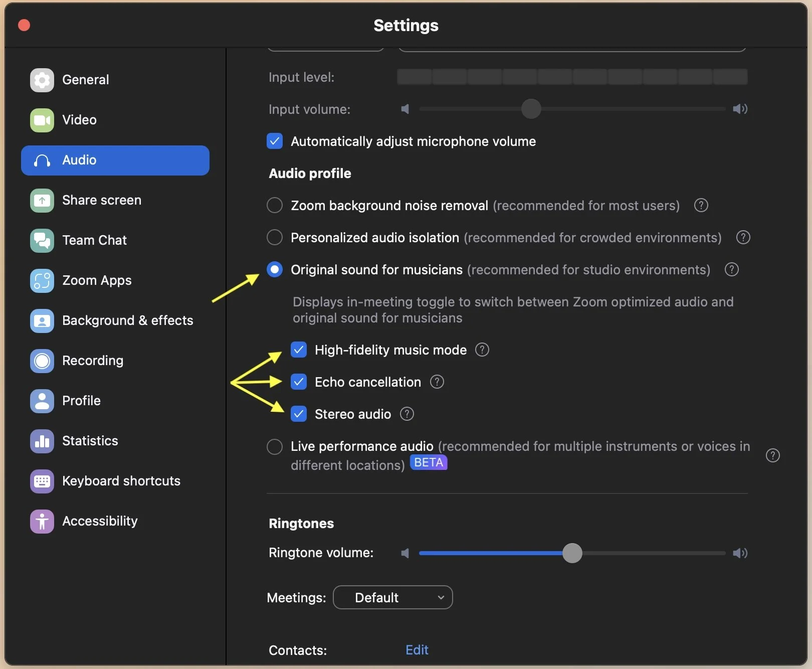Select Zoom background noise removal profile

pyautogui.click(x=275, y=205)
